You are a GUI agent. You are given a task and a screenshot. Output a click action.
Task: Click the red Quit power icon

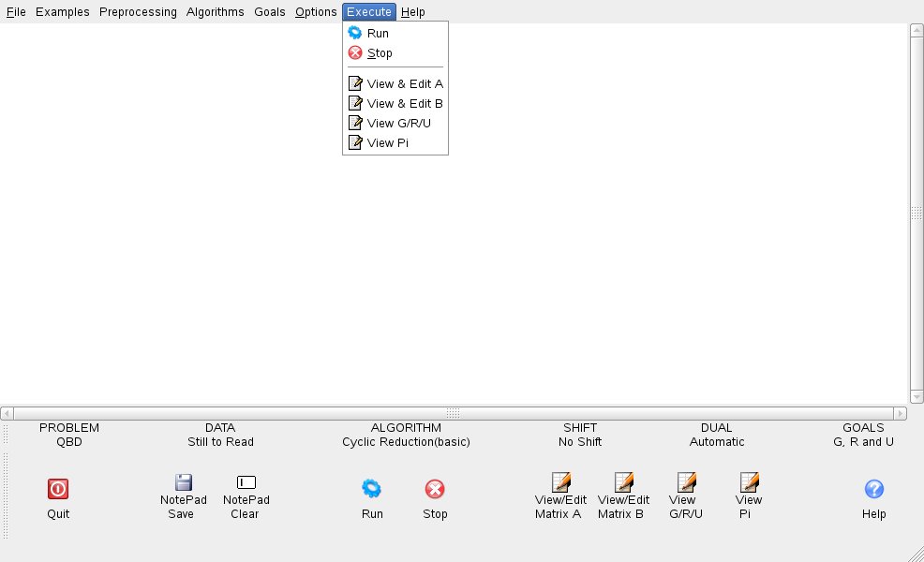[x=58, y=489]
